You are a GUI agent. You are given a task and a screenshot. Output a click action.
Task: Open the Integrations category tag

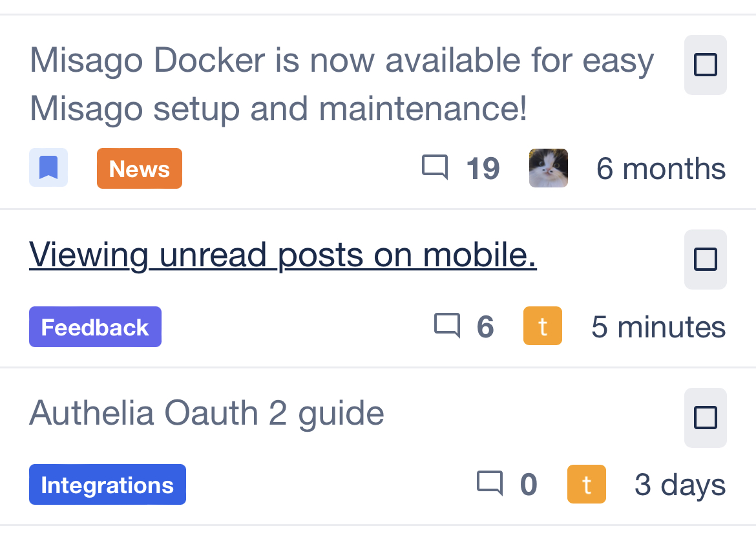pos(107,485)
